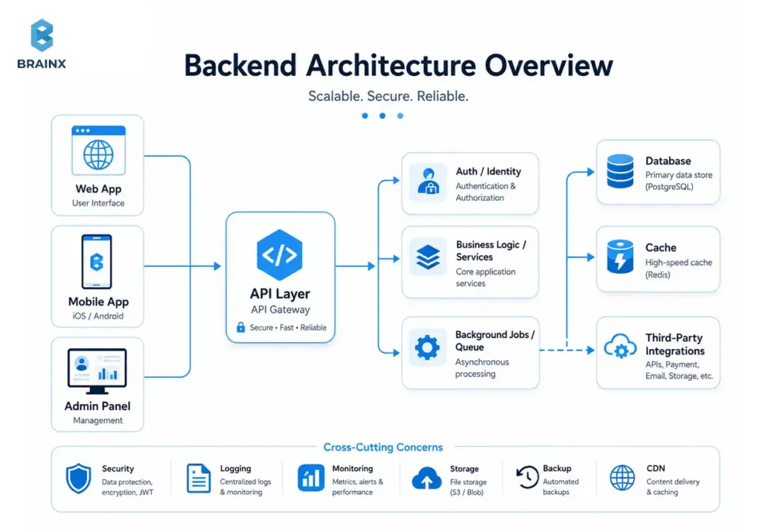Click the 'Mobile App' label
The width and height of the screenshot is (762, 532).
pyautogui.click(x=98, y=301)
